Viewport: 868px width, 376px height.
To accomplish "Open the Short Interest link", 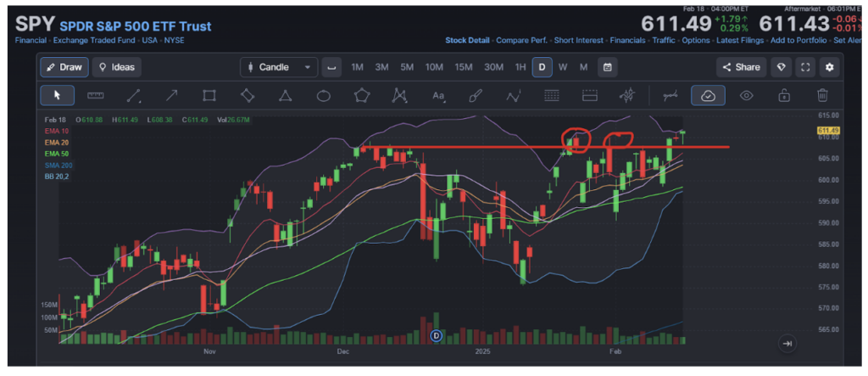I will pos(579,40).
